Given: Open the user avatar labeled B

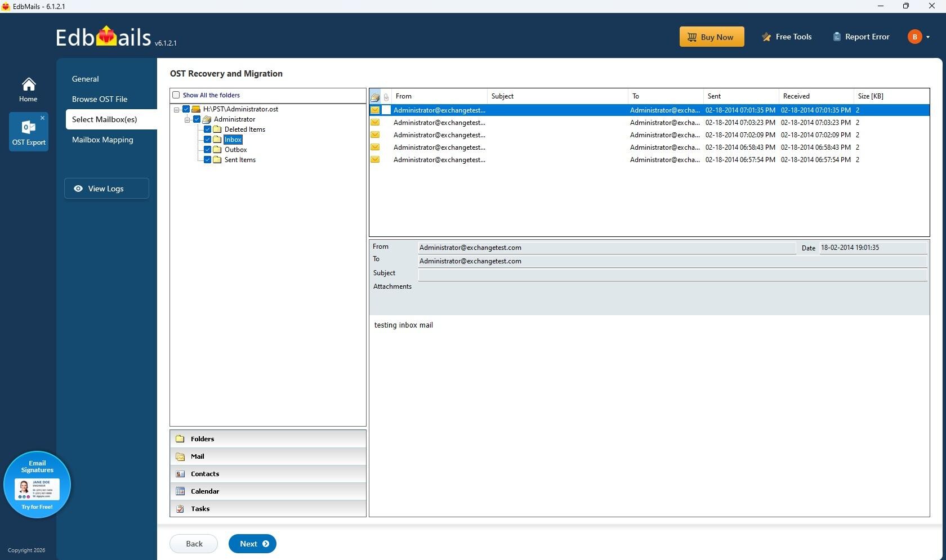Looking at the screenshot, I should coord(914,37).
